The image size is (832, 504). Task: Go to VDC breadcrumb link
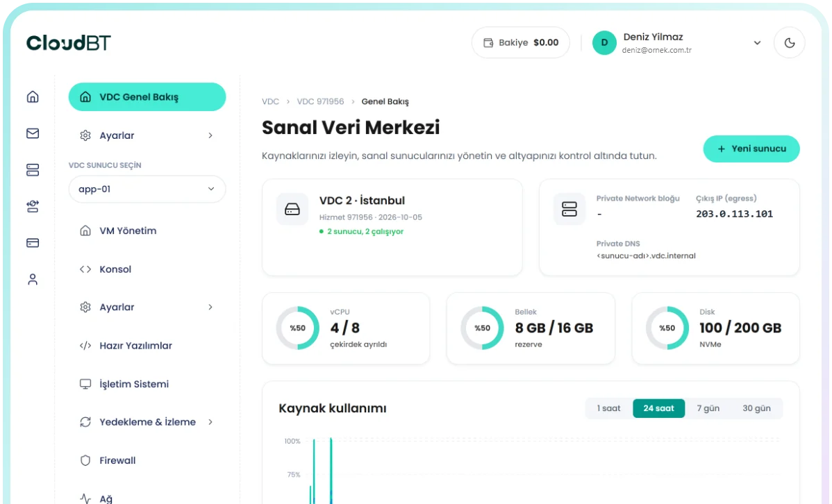pyautogui.click(x=271, y=101)
